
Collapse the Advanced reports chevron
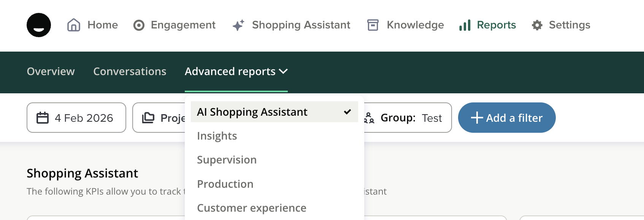coord(283,71)
